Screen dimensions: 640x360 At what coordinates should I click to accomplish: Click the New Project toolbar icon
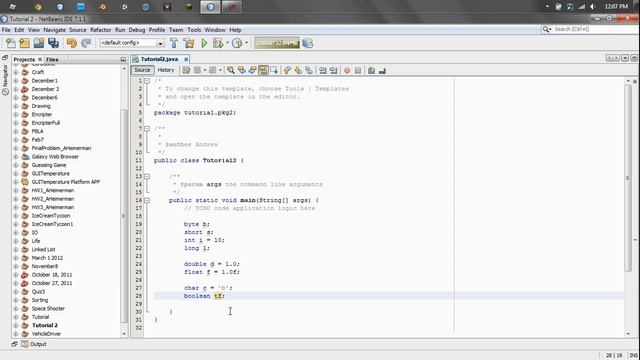pyautogui.click(x=24, y=43)
